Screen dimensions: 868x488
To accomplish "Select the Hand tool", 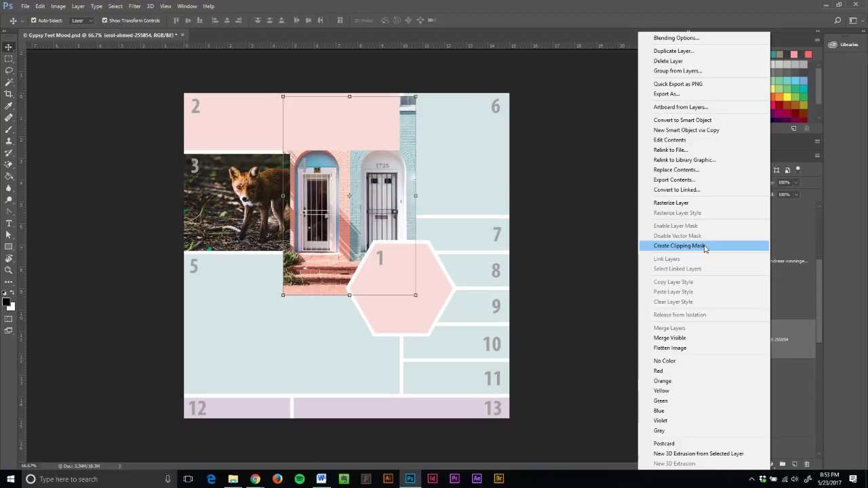I will (x=9, y=258).
